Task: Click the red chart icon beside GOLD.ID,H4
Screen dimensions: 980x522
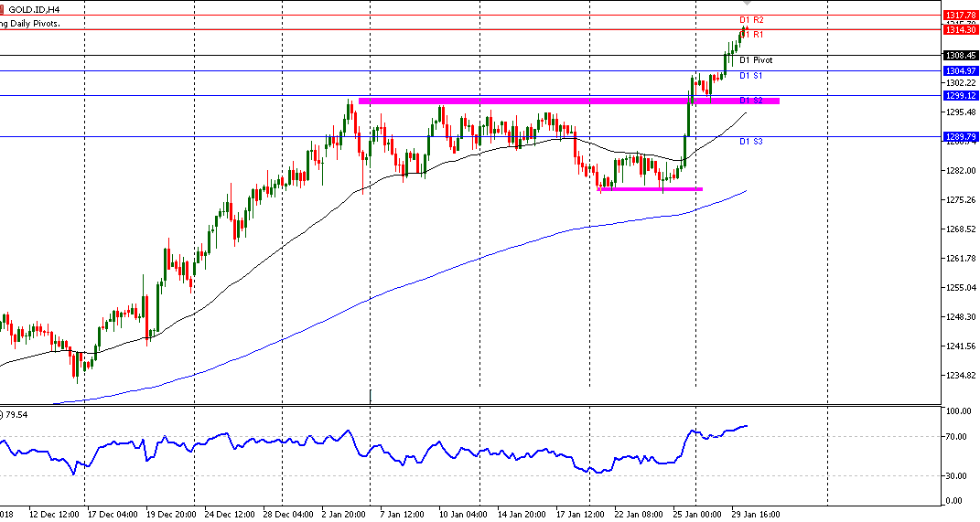Action: tap(2, 10)
